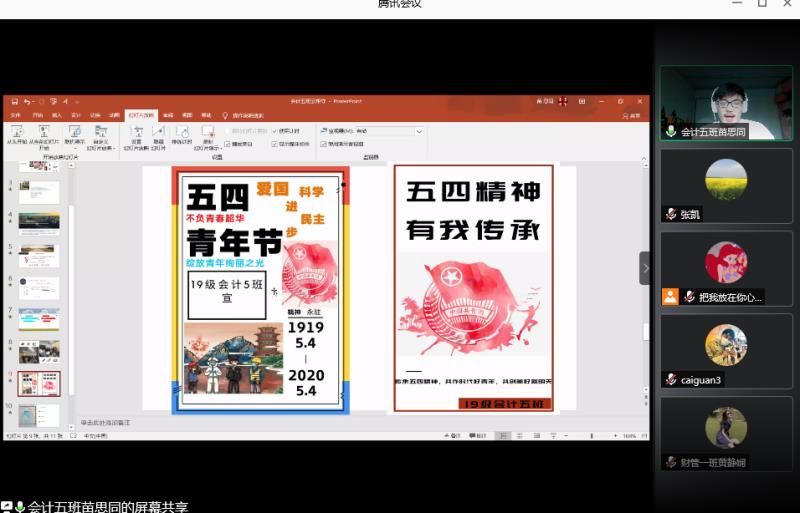Image resolution: width=800 pixels, height=513 pixels.
Task: Select the Slide Show (幻灯片放映) ribbon tab
Action: [141, 115]
